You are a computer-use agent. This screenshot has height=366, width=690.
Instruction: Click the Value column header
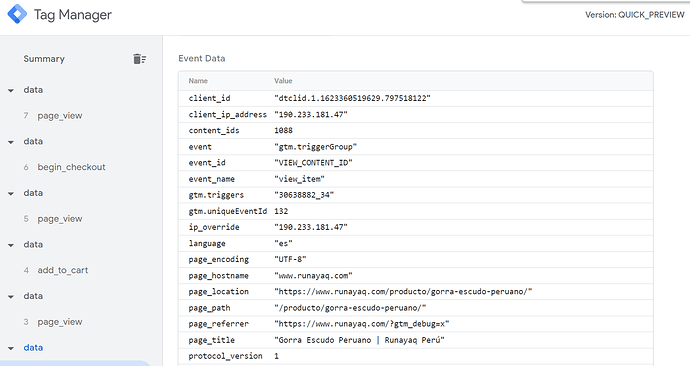(283, 81)
